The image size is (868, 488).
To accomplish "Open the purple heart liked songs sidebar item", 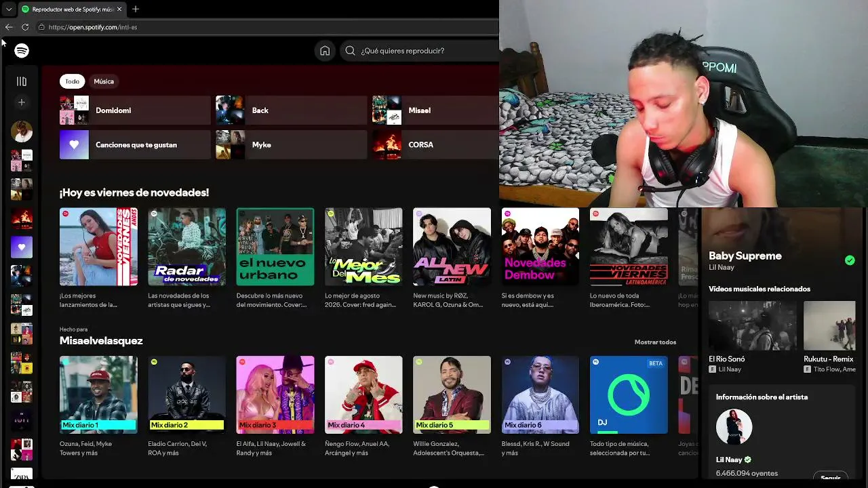I will [x=22, y=247].
